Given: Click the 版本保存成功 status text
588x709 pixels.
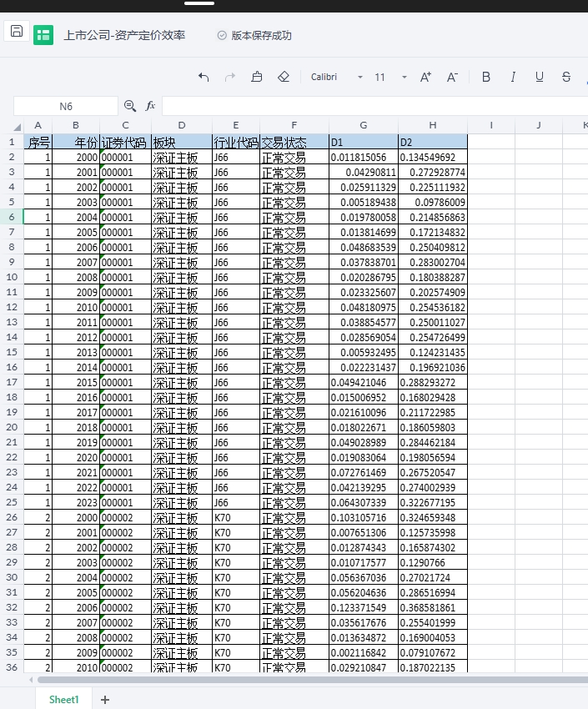Looking at the screenshot, I should 261,35.
